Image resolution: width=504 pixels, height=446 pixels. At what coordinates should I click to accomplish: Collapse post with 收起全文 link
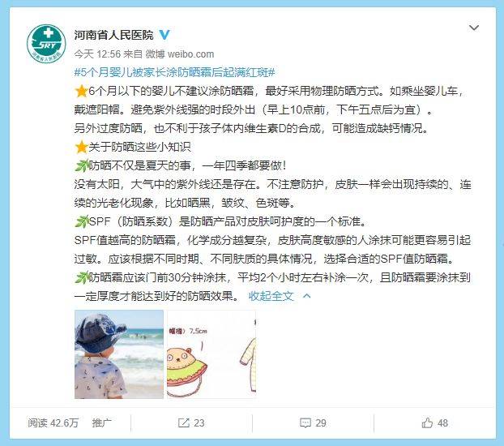pyautogui.click(x=271, y=296)
